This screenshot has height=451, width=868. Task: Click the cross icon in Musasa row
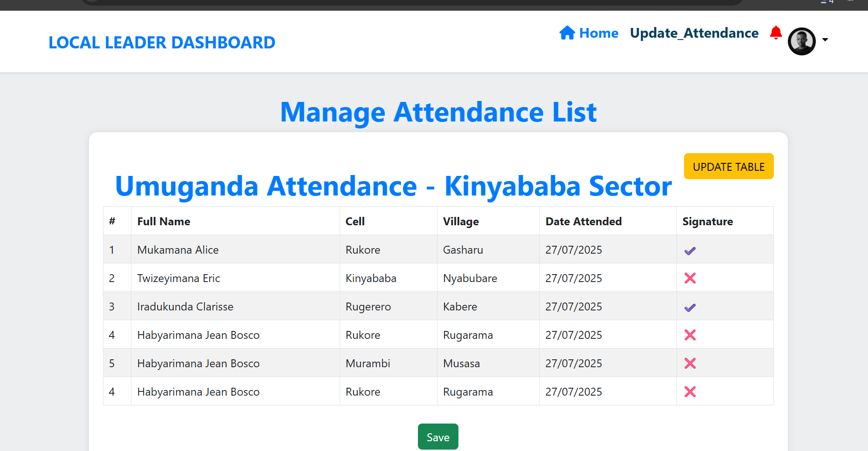(x=690, y=363)
